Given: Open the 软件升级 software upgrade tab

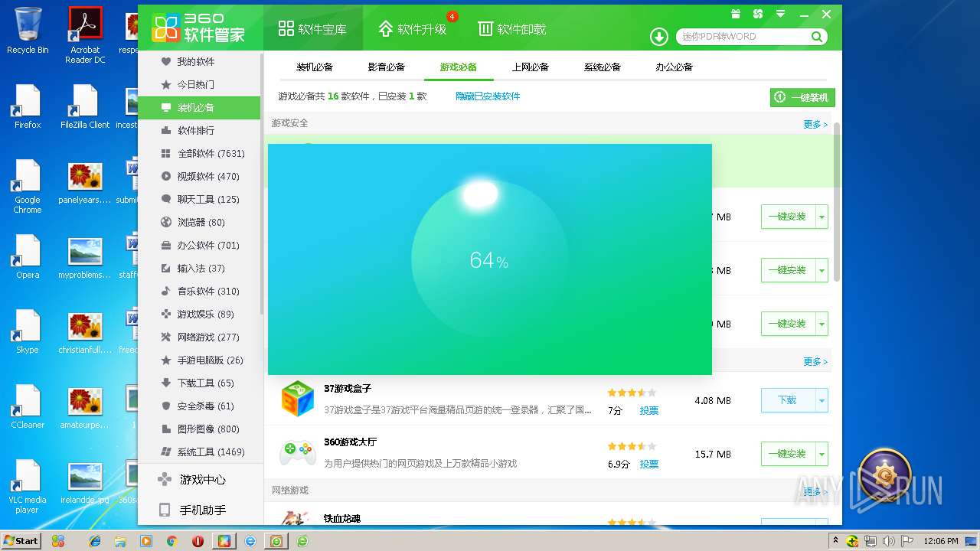Looking at the screenshot, I should (413, 29).
